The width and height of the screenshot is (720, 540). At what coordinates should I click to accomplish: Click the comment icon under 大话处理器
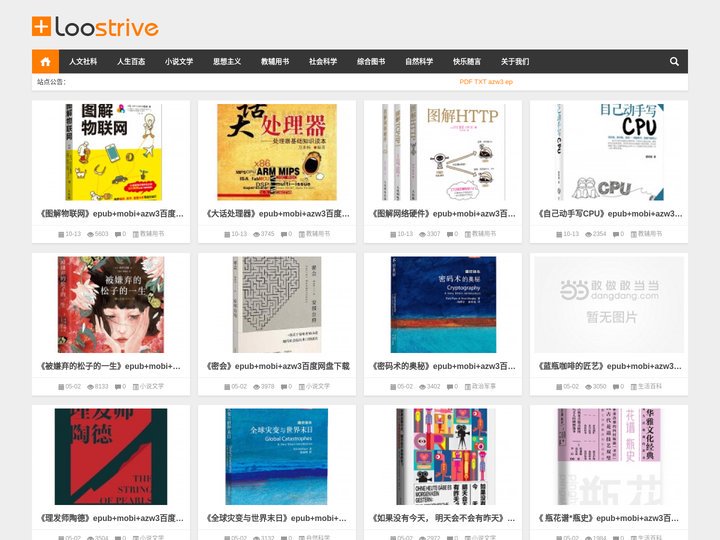click(284, 234)
